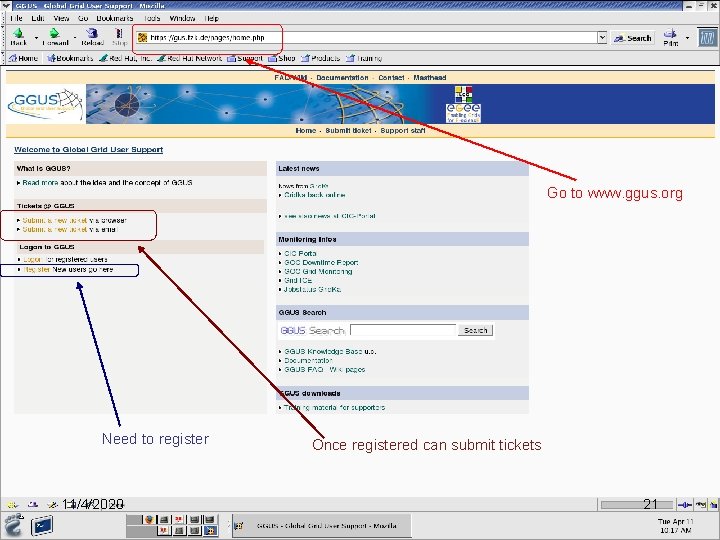Expand the URL bar history dropdown

[602, 38]
